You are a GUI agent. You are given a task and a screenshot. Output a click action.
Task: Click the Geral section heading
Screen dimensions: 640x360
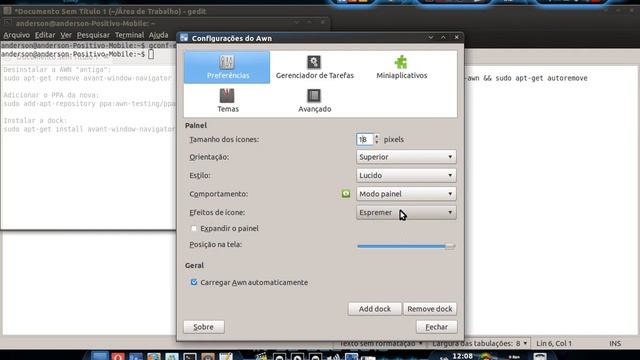194,265
